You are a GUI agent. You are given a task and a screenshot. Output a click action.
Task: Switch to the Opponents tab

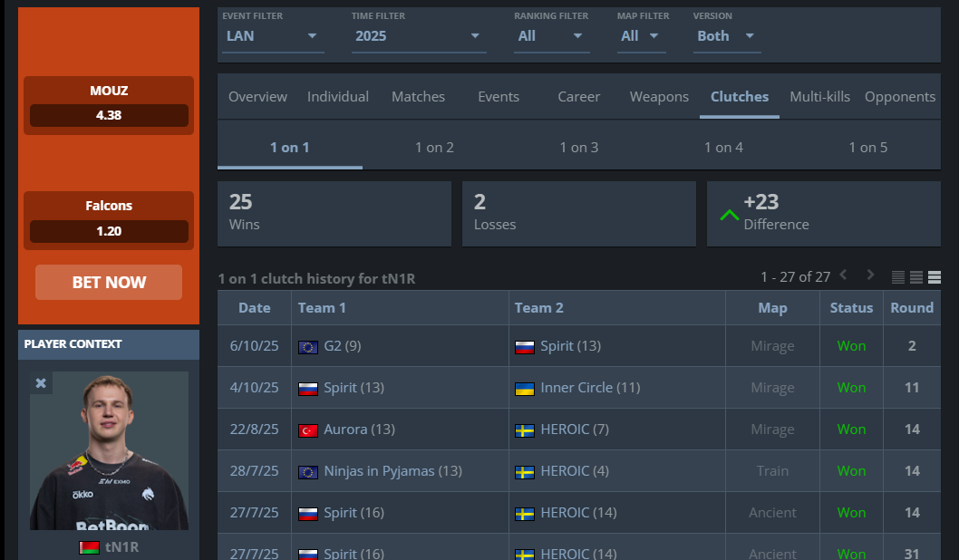click(900, 97)
